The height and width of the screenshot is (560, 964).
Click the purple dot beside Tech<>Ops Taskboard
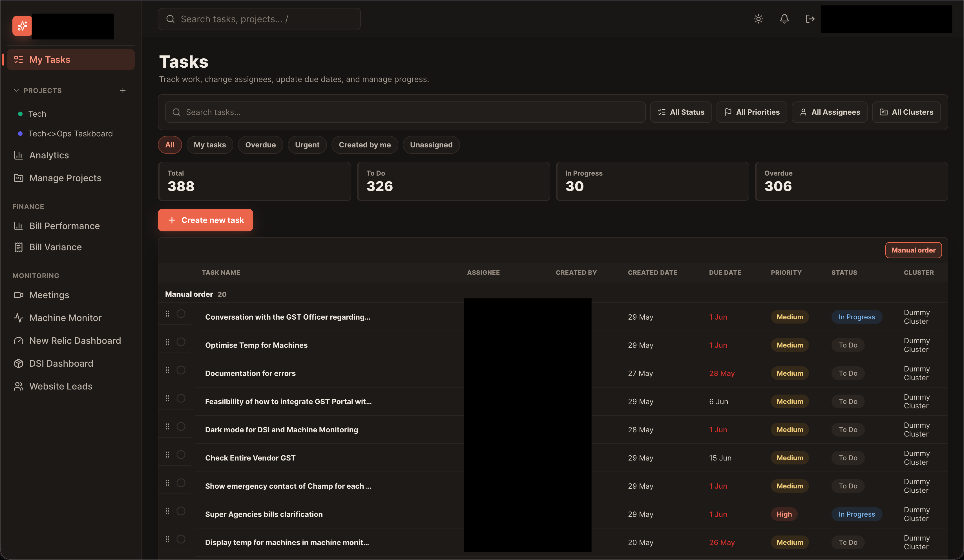coord(20,134)
